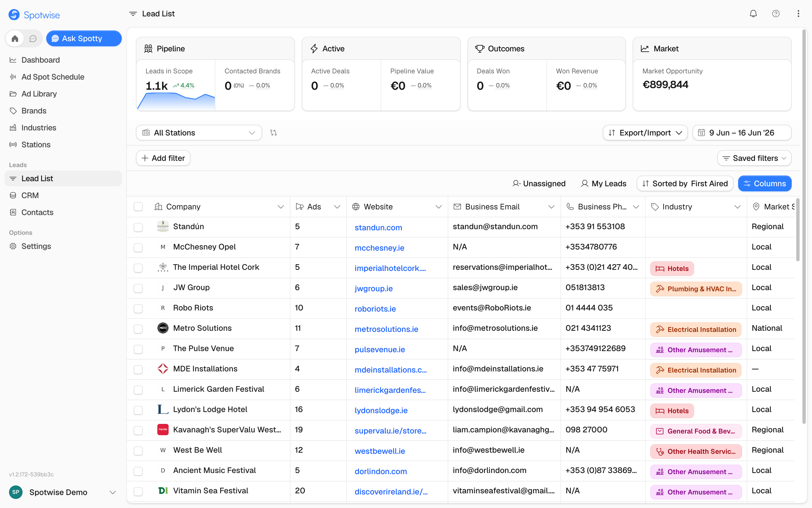Open the Ads column menu chevron
The height and width of the screenshot is (508, 812).
point(337,207)
